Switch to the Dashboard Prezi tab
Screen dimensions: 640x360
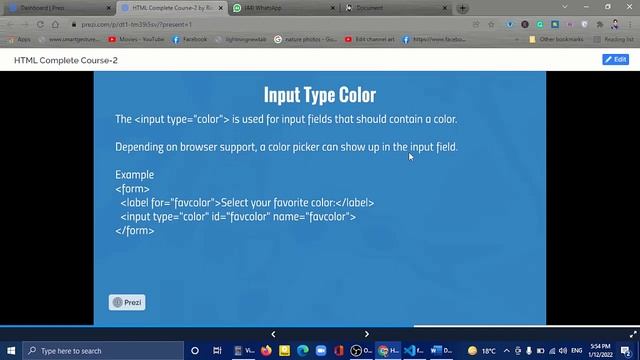click(59, 8)
